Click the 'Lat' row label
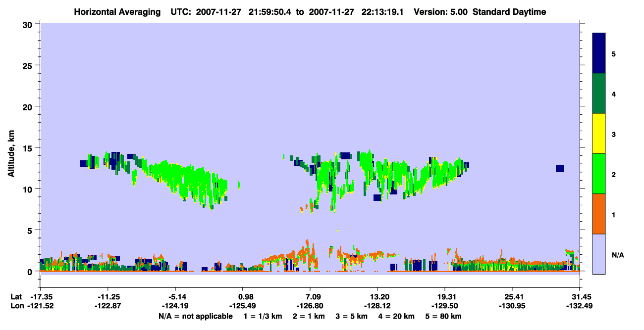This screenshot has width=644, height=330. point(16,297)
